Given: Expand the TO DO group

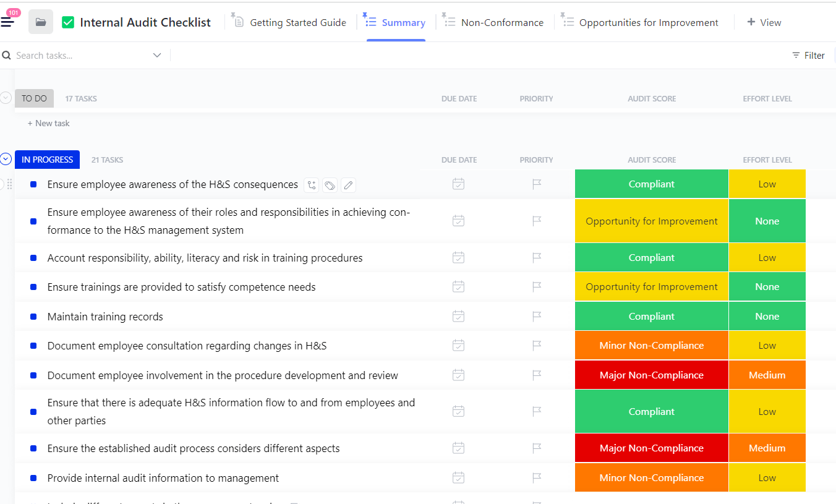Looking at the screenshot, I should click(x=5, y=98).
